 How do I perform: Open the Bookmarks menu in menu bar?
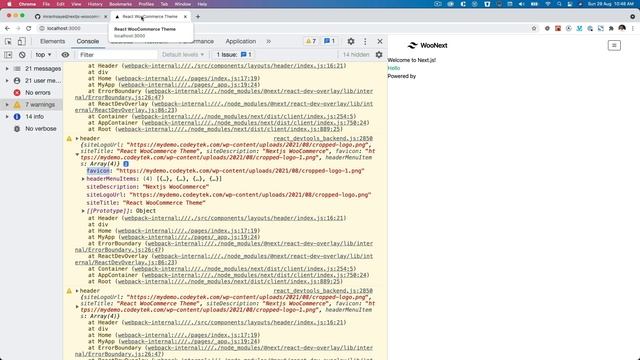coord(120,4)
